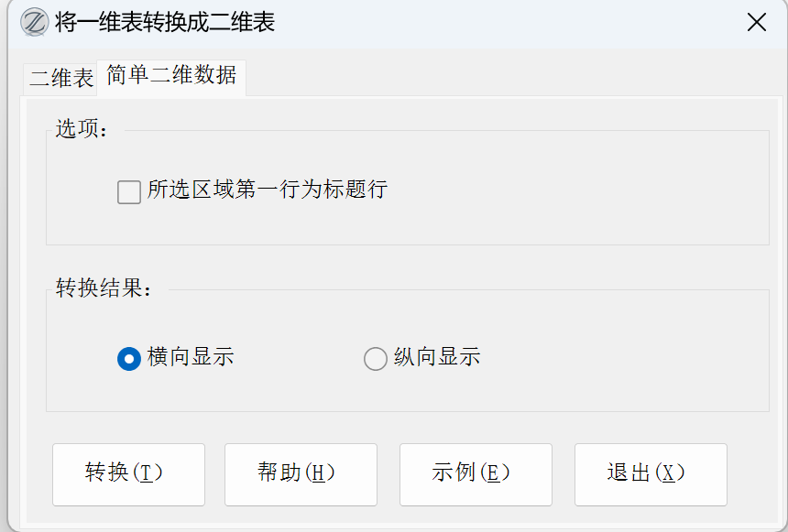Click the 横向显示 label text
Image resolution: width=788 pixels, height=532 pixels.
point(191,357)
